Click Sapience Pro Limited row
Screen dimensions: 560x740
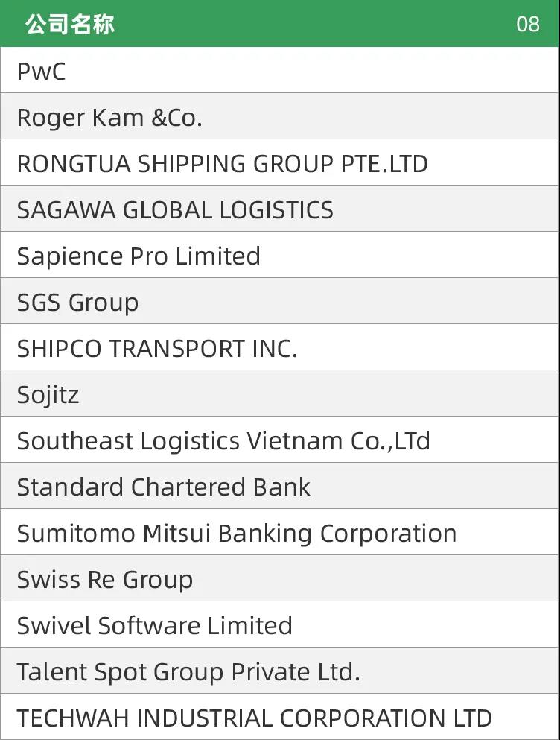click(x=280, y=255)
